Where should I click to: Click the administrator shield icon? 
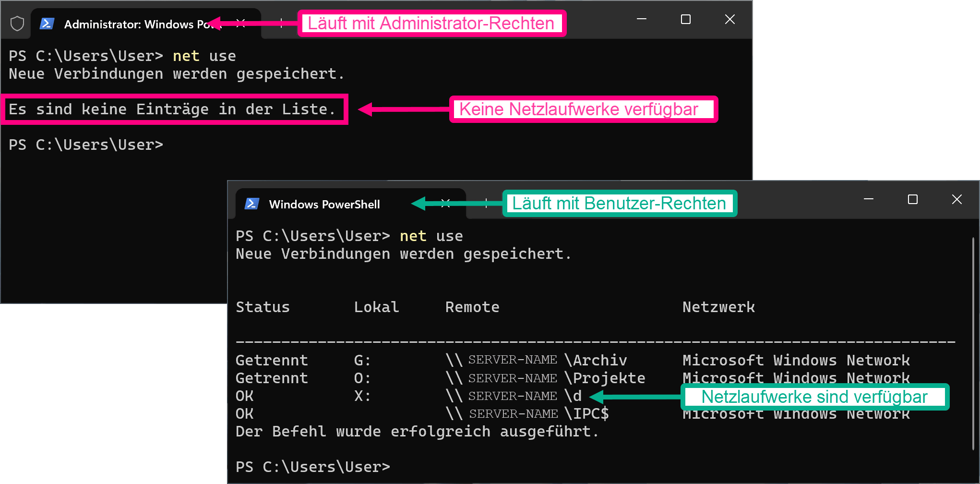[17, 24]
